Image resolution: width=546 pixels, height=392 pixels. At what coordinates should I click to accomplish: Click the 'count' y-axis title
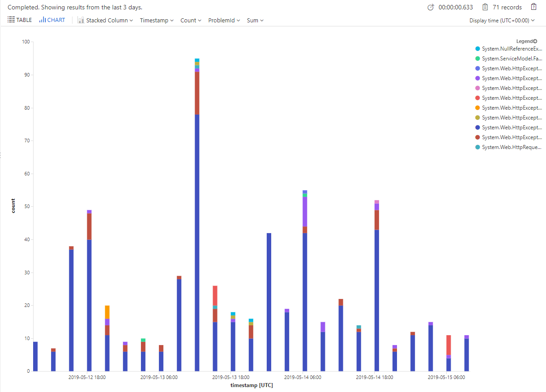[x=13, y=206]
